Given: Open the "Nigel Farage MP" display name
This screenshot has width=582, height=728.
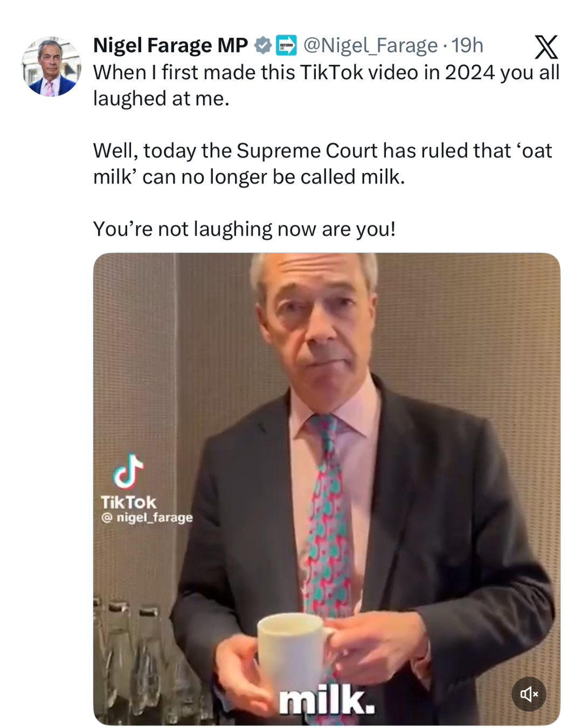Looking at the screenshot, I should tap(170, 46).
